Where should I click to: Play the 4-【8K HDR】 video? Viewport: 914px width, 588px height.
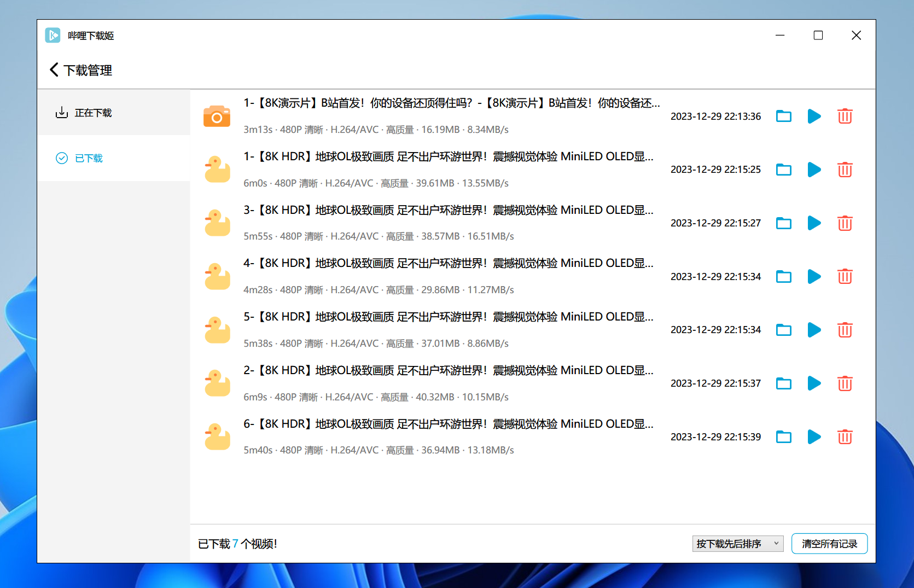click(814, 277)
